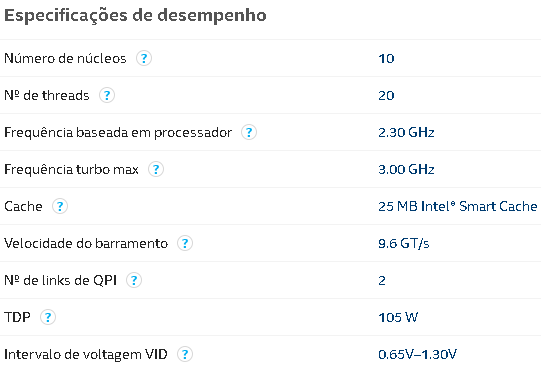Click the 105 W TDP value
Viewport: 541px width, 367px height.
pos(398,317)
